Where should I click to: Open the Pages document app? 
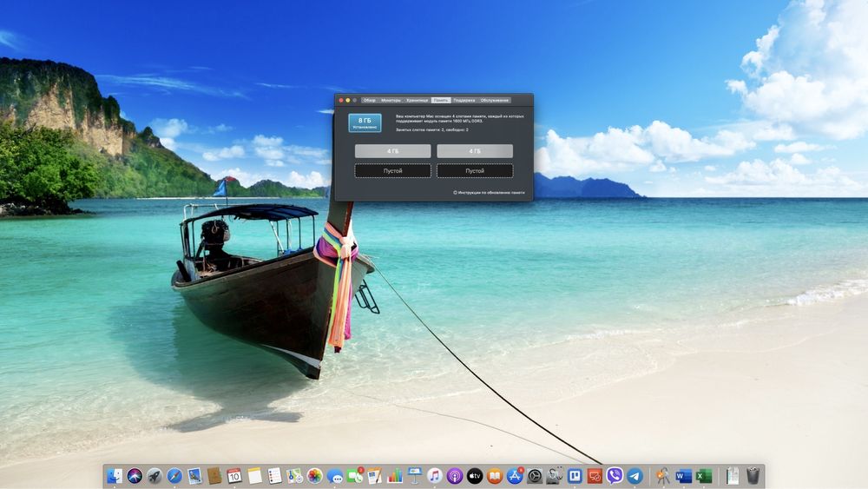(375, 476)
